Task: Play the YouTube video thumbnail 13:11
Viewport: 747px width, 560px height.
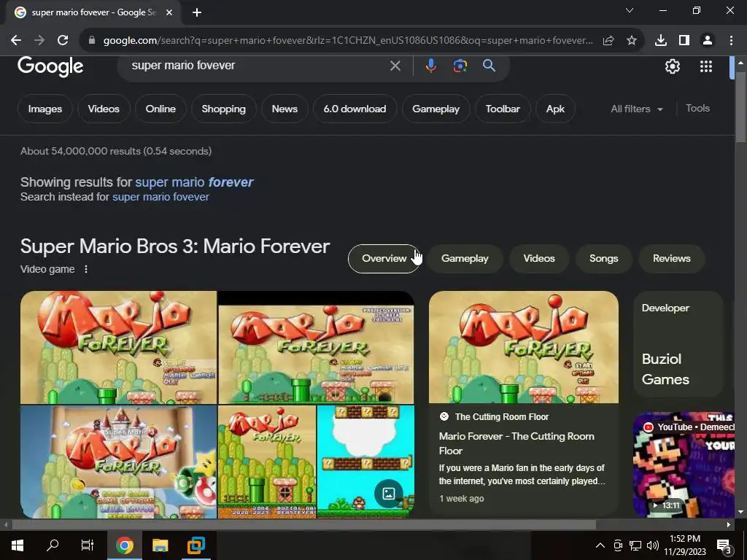Action: [684, 464]
